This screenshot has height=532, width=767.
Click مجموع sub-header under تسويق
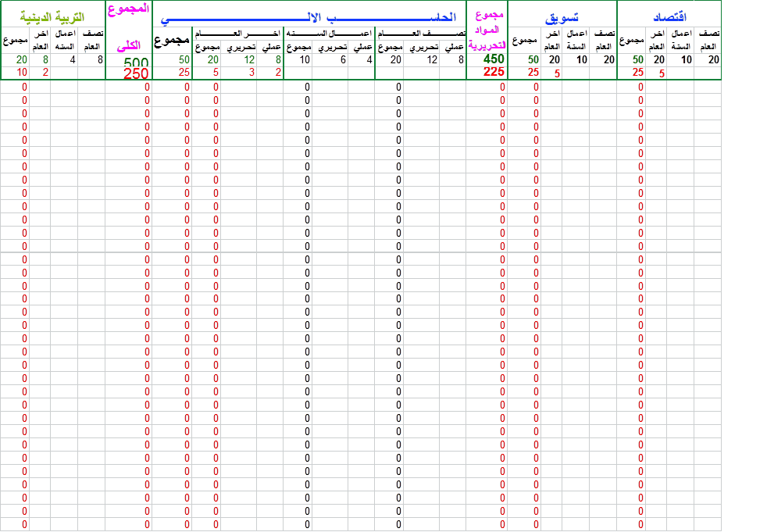click(x=524, y=40)
